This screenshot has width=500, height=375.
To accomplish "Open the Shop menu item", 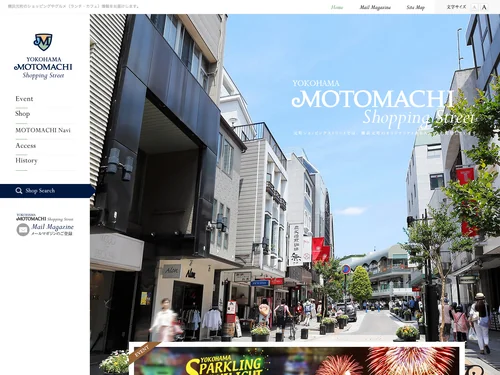I will (x=23, y=114).
